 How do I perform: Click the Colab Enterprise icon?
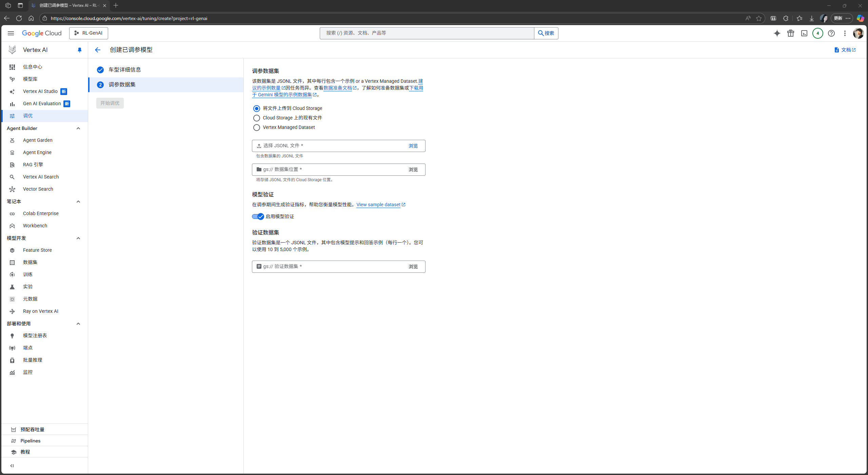(12, 213)
